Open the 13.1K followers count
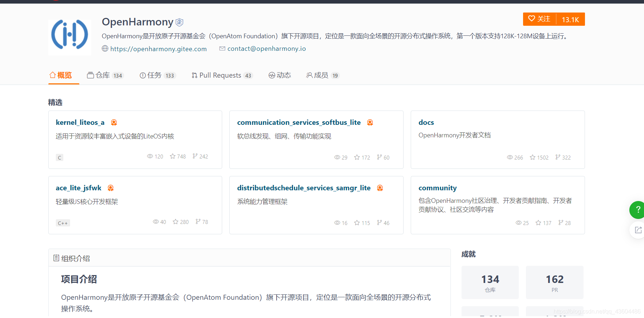 pyautogui.click(x=570, y=19)
